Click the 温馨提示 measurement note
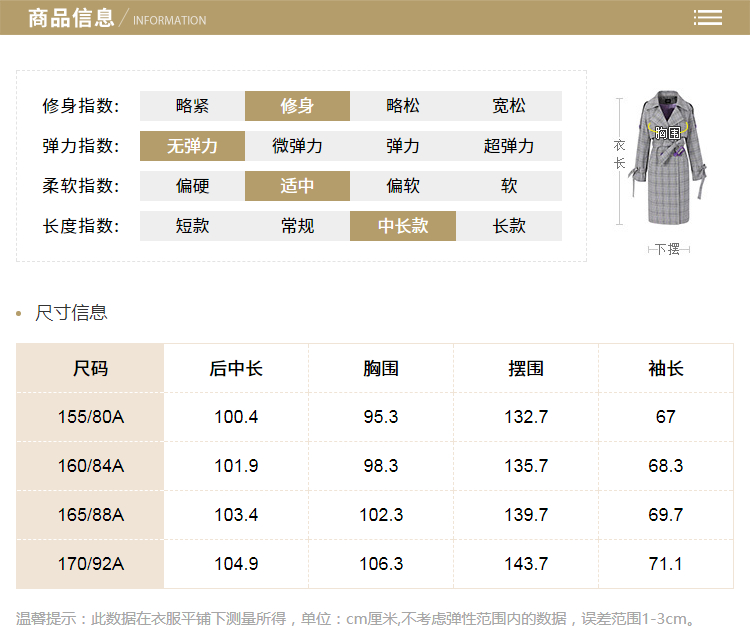 (x=355, y=618)
